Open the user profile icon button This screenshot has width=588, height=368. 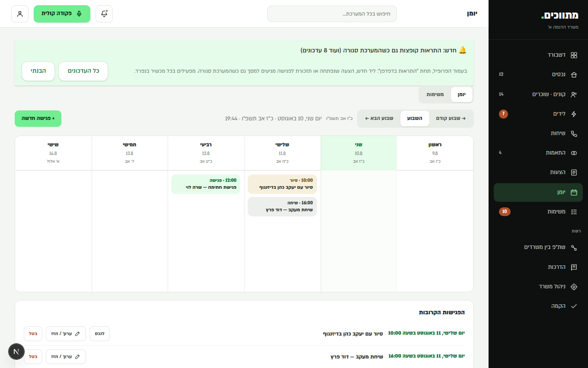20,14
